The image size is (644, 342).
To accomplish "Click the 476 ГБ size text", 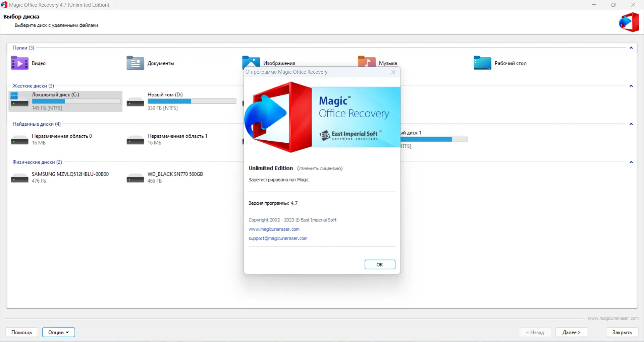I will pyautogui.click(x=39, y=181).
